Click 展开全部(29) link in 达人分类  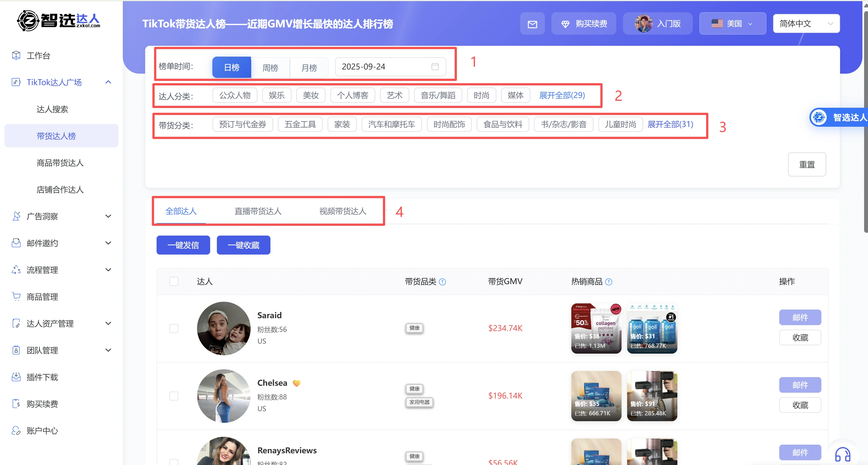pyautogui.click(x=562, y=95)
